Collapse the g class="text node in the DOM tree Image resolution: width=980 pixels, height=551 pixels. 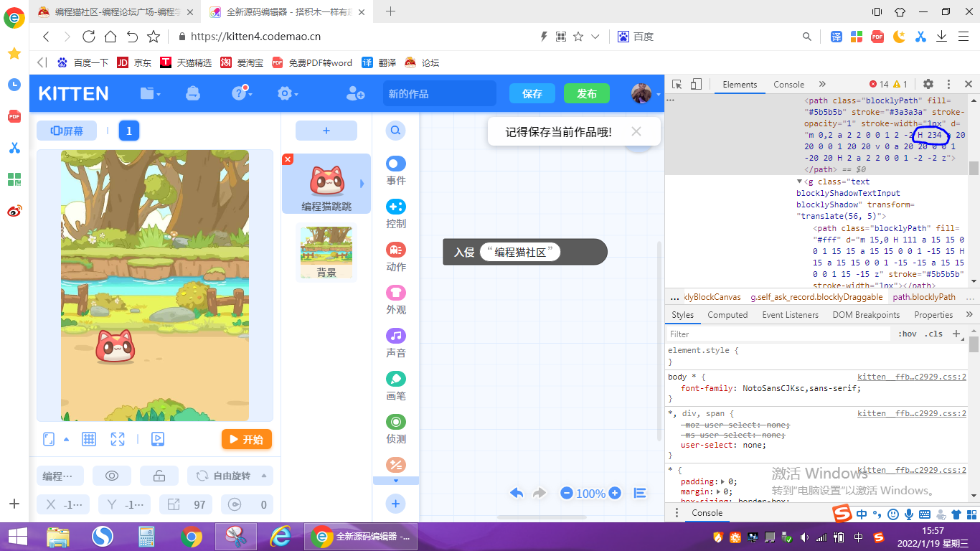(800, 182)
